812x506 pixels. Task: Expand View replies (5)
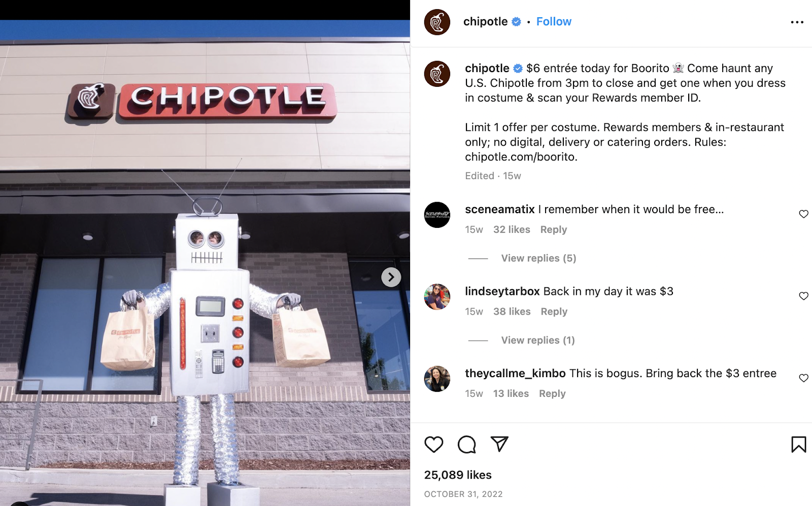538,258
